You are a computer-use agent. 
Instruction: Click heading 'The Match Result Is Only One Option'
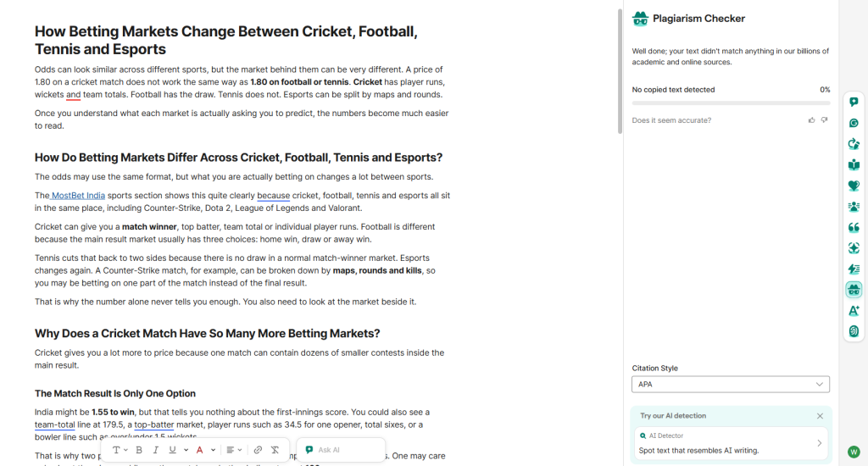click(x=115, y=393)
